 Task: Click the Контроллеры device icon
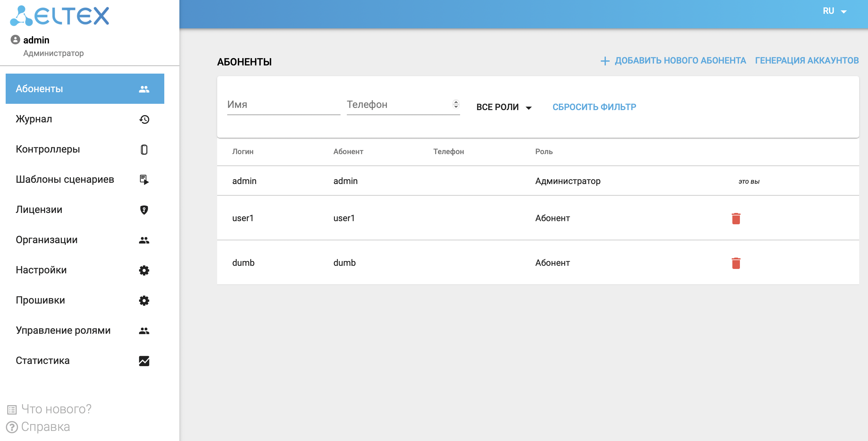(x=144, y=149)
